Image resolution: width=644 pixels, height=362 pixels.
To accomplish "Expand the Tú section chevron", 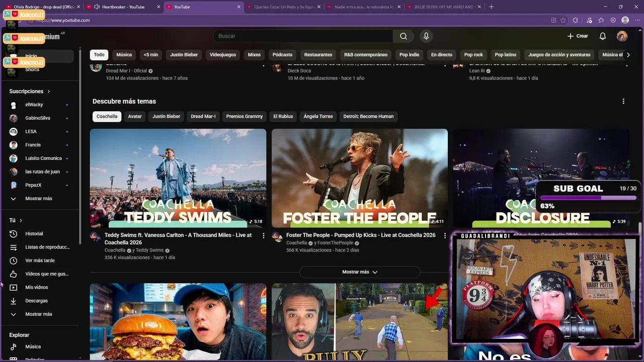I will point(21,220).
